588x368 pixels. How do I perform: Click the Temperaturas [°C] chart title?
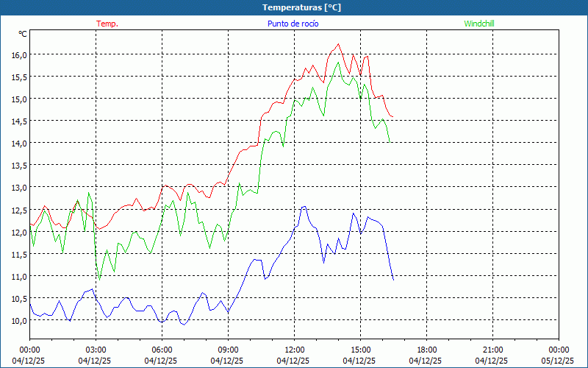tap(301, 7)
